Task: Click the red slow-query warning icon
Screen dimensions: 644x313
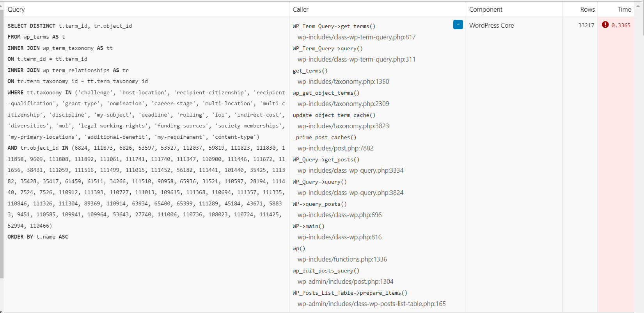Action: pyautogui.click(x=605, y=25)
